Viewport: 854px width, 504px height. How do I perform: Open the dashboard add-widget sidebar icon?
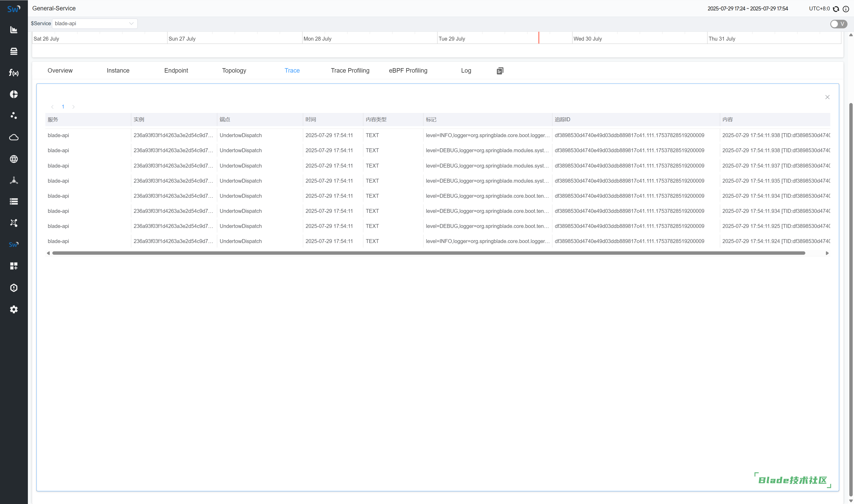click(x=14, y=266)
